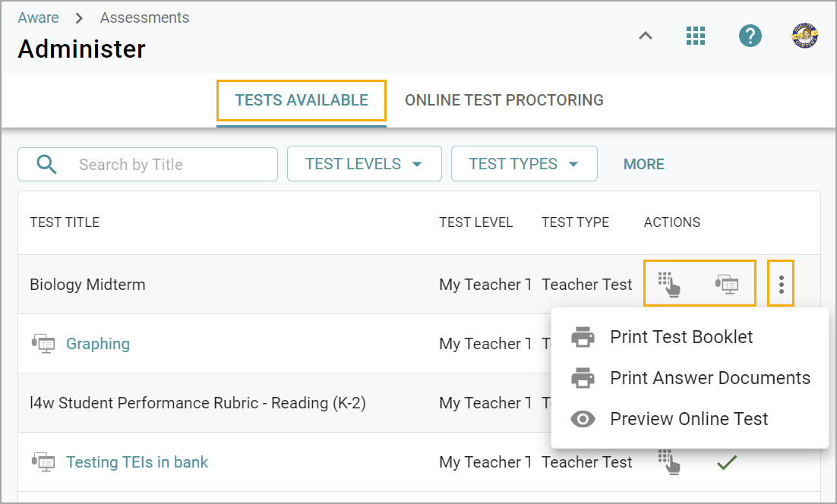Open more options for Biology Midterm
Screen dimensions: 837x504
pyautogui.click(x=781, y=285)
